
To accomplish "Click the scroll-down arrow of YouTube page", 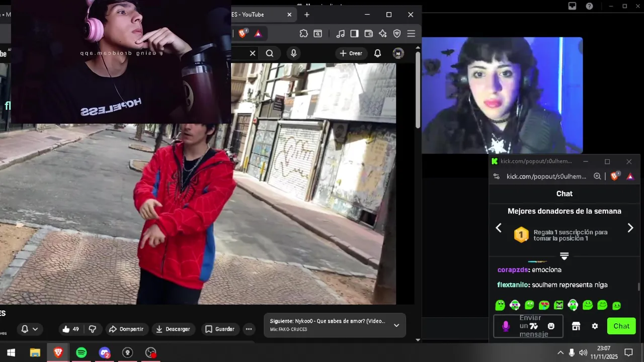I will [x=418, y=340].
